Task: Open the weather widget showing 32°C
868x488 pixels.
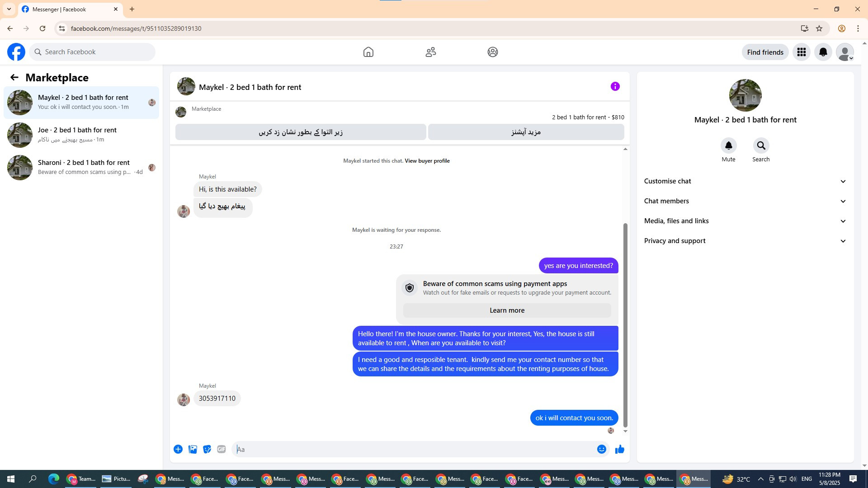Action: point(736,479)
